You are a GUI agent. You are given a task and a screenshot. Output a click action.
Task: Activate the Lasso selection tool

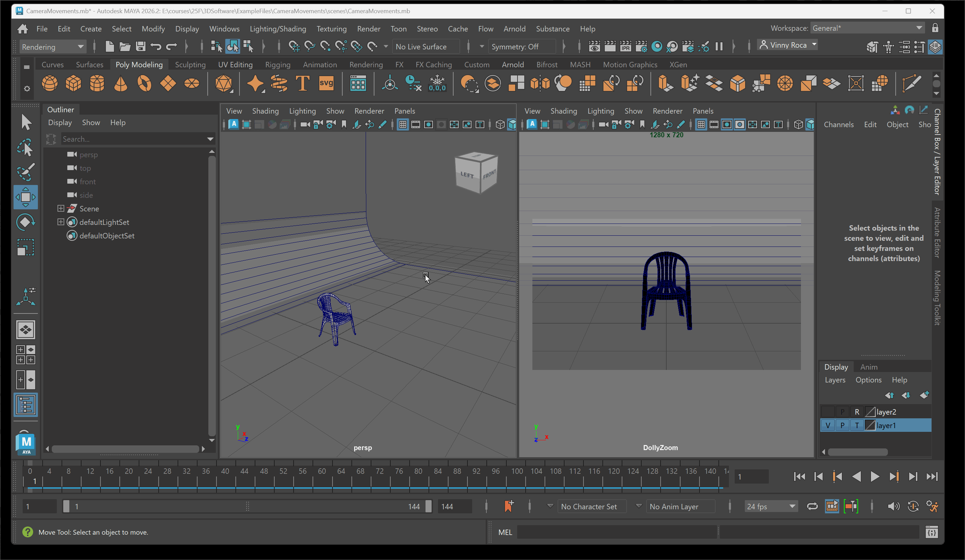pyautogui.click(x=25, y=148)
